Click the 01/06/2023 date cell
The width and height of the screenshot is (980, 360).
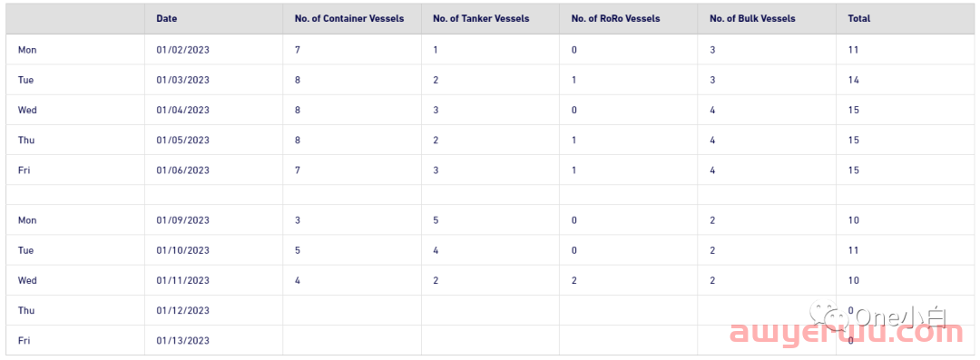coord(183,170)
